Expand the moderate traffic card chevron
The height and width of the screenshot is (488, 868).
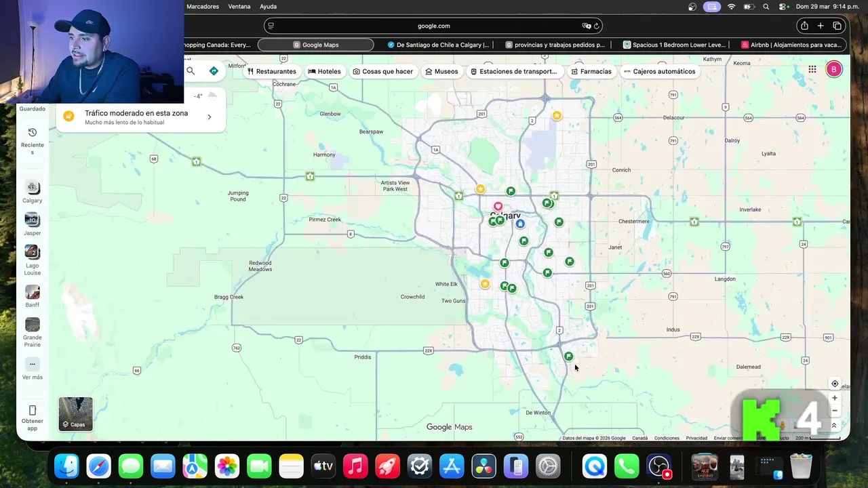pos(209,117)
